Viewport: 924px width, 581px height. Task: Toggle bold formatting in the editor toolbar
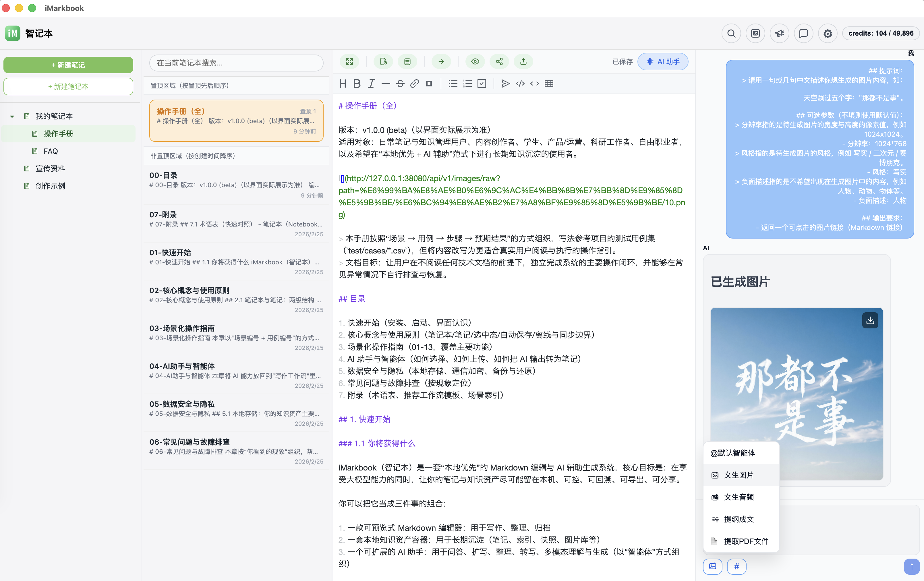[357, 84]
